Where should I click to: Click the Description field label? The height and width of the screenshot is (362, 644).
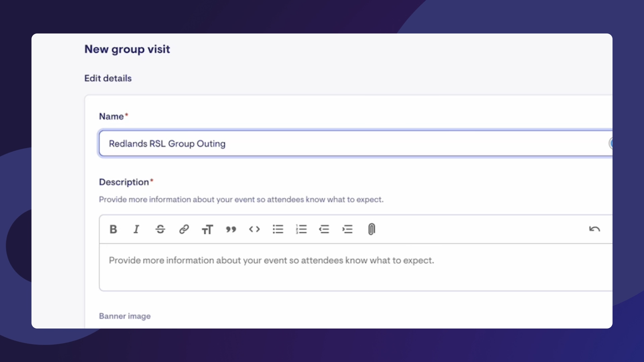[x=124, y=182]
